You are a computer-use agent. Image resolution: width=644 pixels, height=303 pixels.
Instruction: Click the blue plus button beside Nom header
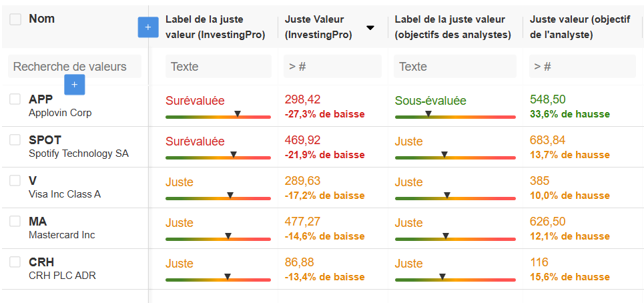tap(147, 27)
